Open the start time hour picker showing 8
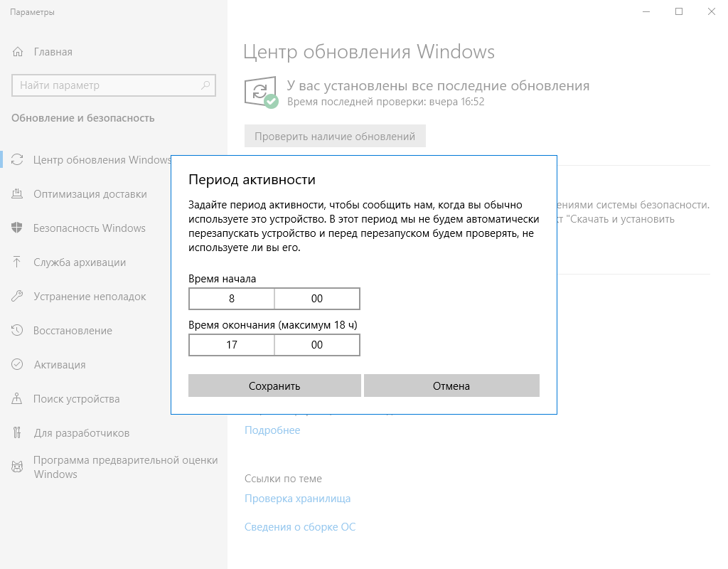 click(232, 299)
